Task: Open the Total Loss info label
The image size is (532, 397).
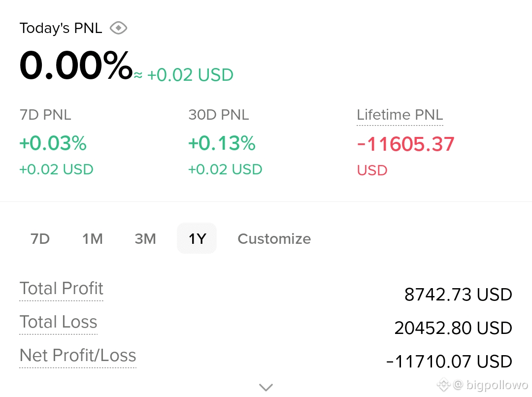Action: click(58, 322)
